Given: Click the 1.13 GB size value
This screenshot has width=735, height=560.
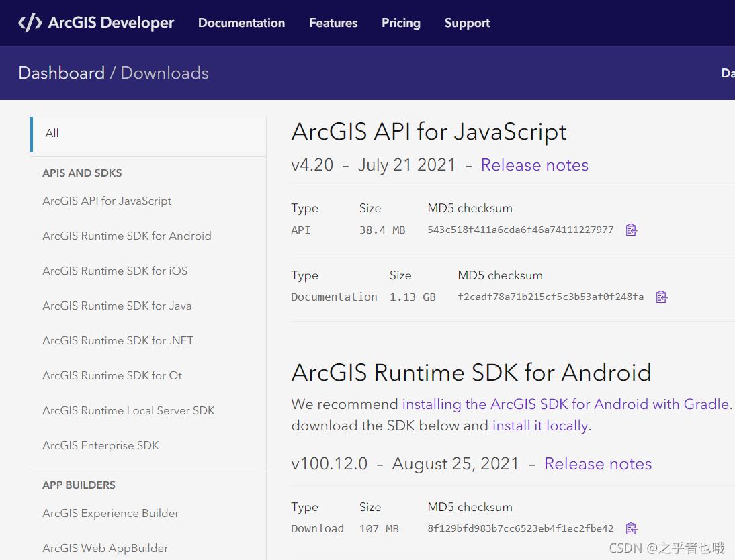Looking at the screenshot, I should click(x=413, y=297).
